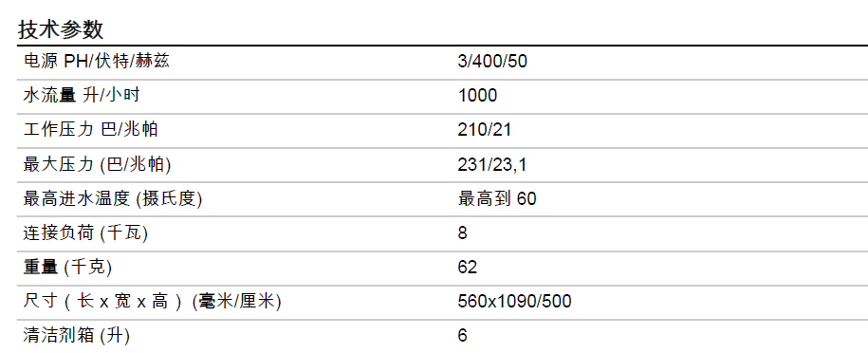868x353 pixels.
Task: Click the weight value 62
Action: click(x=468, y=267)
